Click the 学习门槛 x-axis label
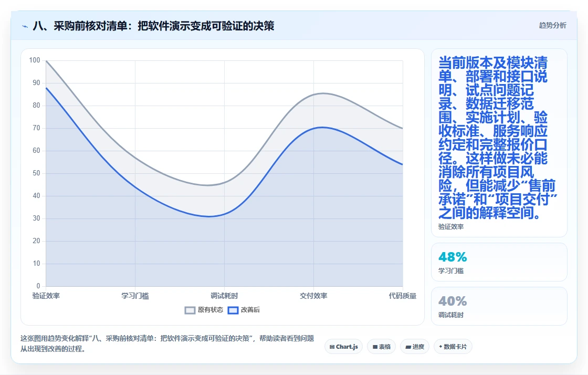Image resolution: width=588 pixels, height=375 pixels. pyautogui.click(x=135, y=296)
